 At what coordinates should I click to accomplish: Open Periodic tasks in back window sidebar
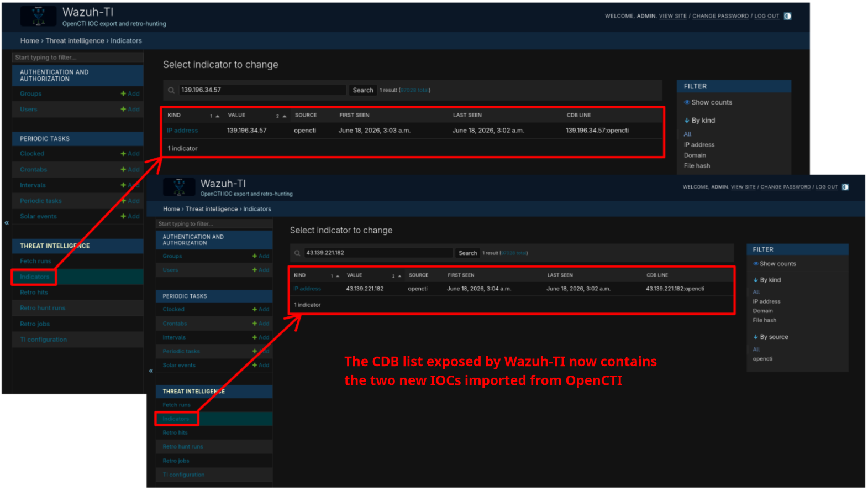[41, 201]
